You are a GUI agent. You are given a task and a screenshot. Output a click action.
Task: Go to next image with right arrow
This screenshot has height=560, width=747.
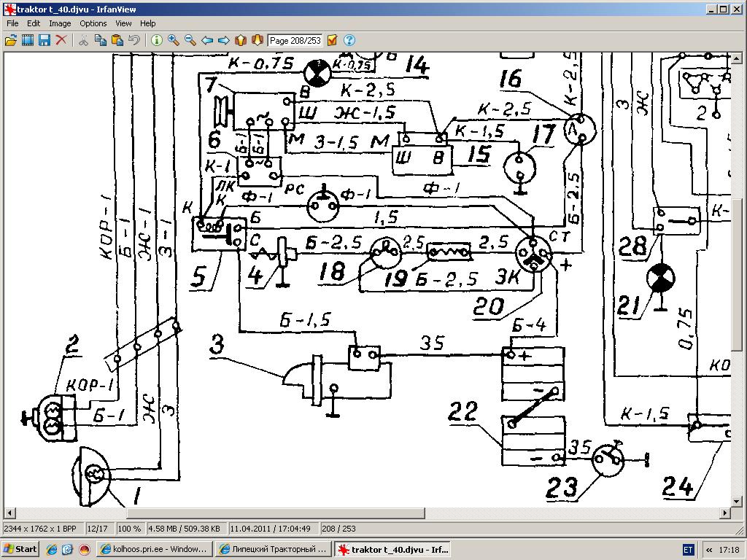[x=224, y=40]
